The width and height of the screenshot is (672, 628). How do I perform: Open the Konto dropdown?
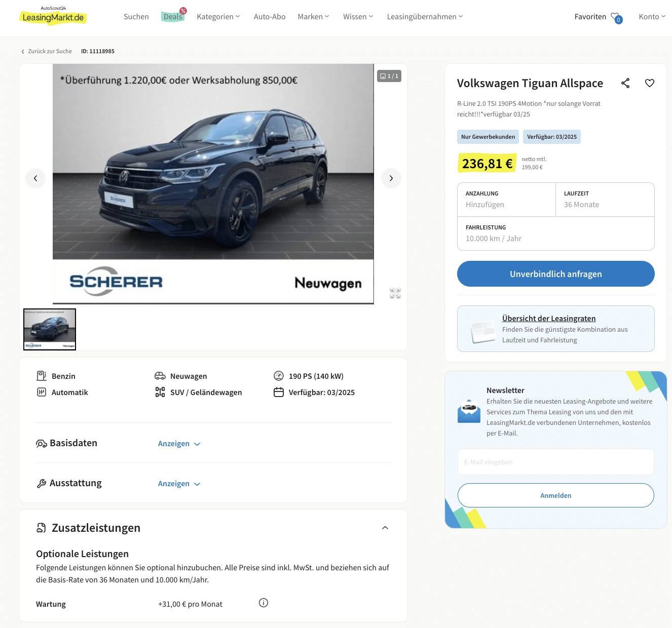(652, 17)
